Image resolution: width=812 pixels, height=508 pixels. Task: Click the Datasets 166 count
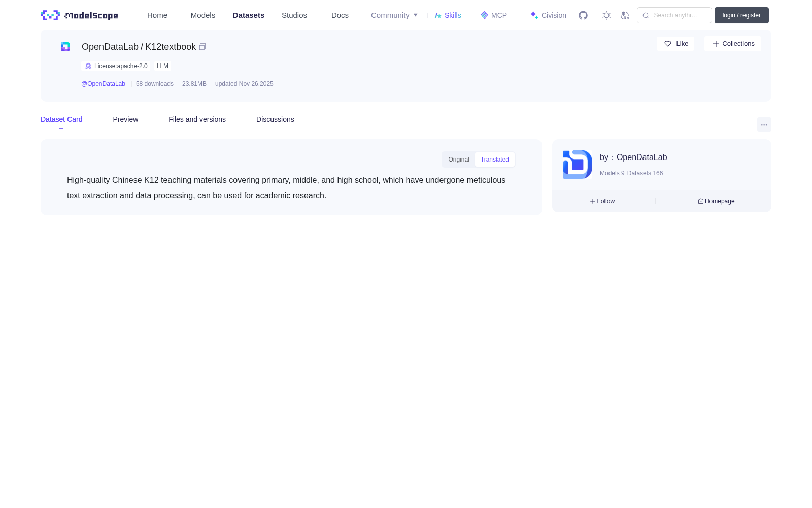pos(645,173)
